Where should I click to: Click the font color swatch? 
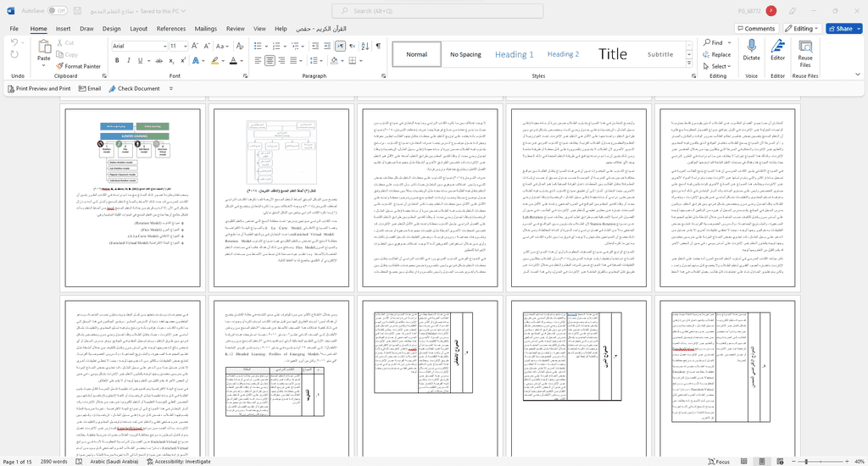point(234,61)
